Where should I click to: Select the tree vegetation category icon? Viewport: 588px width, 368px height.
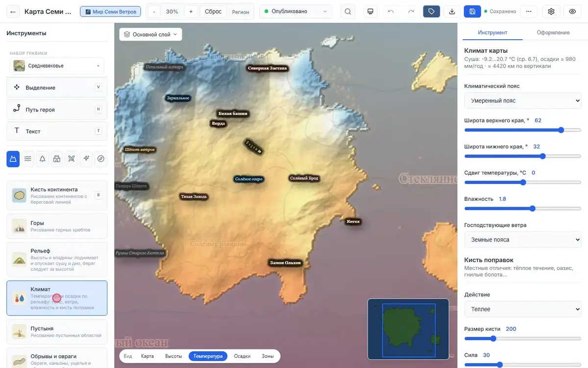click(43, 158)
